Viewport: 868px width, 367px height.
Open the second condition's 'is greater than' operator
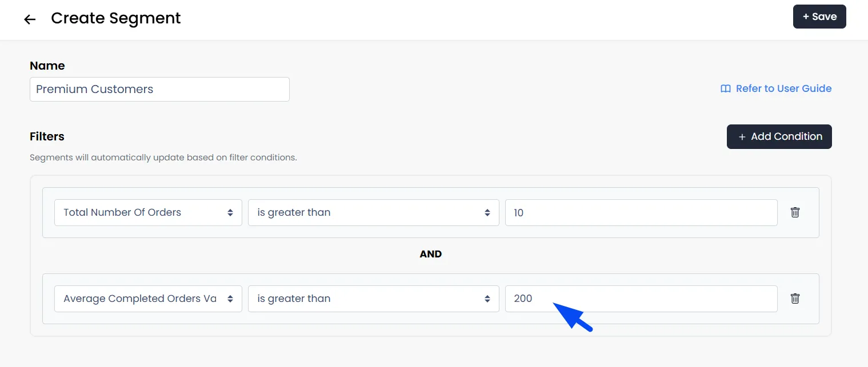pyautogui.click(x=374, y=299)
